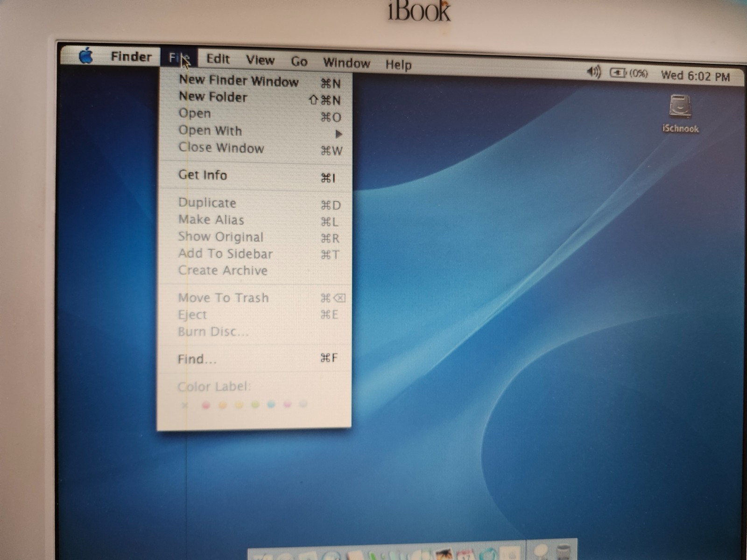This screenshot has width=747, height=560.
Task: Choose Close Window
Action: (255, 148)
